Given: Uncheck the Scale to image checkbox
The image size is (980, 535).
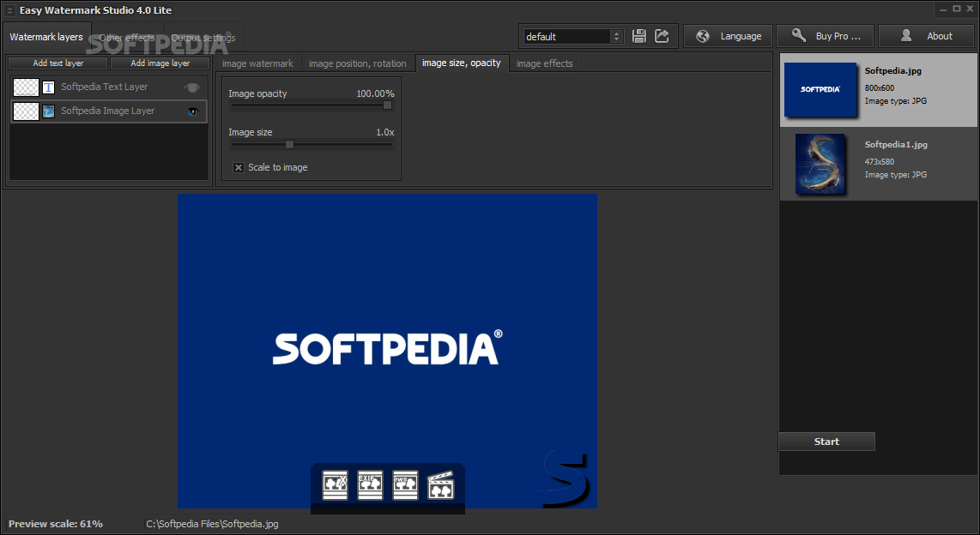Looking at the screenshot, I should (238, 167).
